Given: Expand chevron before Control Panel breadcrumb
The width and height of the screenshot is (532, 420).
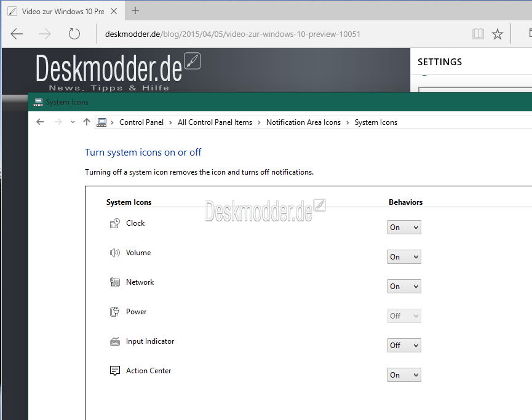Looking at the screenshot, I should tap(112, 122).
